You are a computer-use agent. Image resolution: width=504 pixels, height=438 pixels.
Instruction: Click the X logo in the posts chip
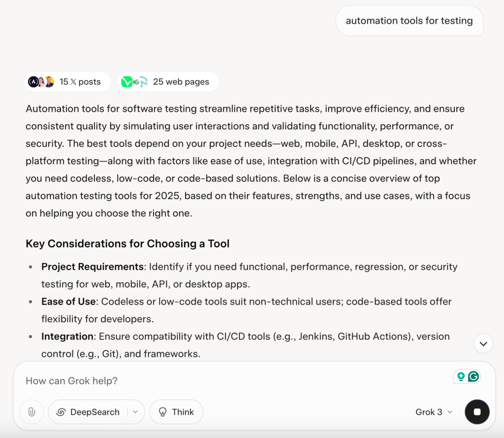click(x=73, y=82)
